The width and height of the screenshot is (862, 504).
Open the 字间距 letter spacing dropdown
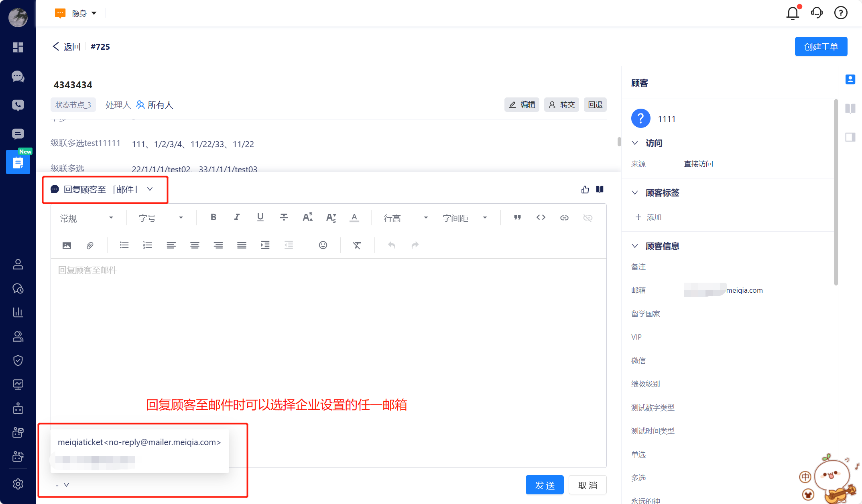465,218
